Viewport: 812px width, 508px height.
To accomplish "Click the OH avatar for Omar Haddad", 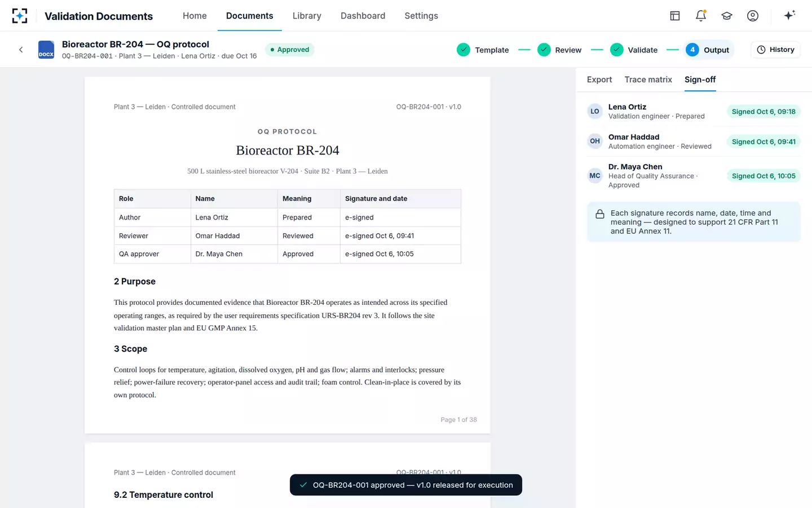I will (595, 141).
